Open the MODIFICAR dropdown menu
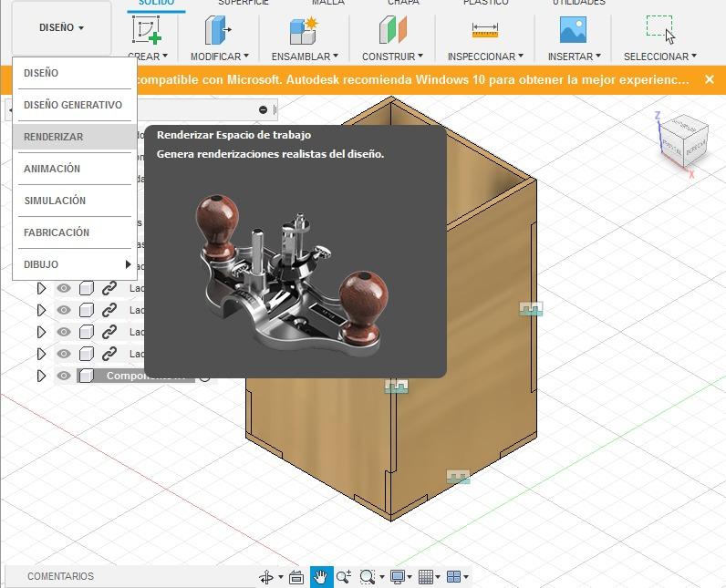Screen dimensions: 726x588 220,57
